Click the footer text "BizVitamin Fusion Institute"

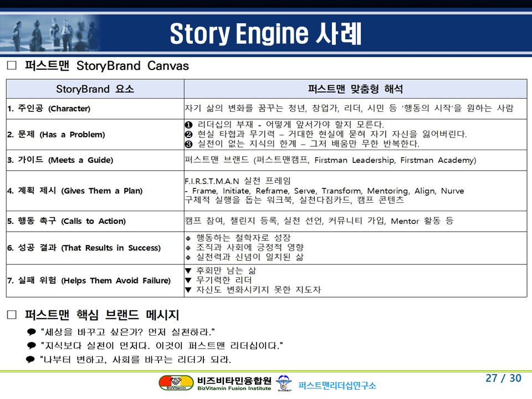coord(234,388)
